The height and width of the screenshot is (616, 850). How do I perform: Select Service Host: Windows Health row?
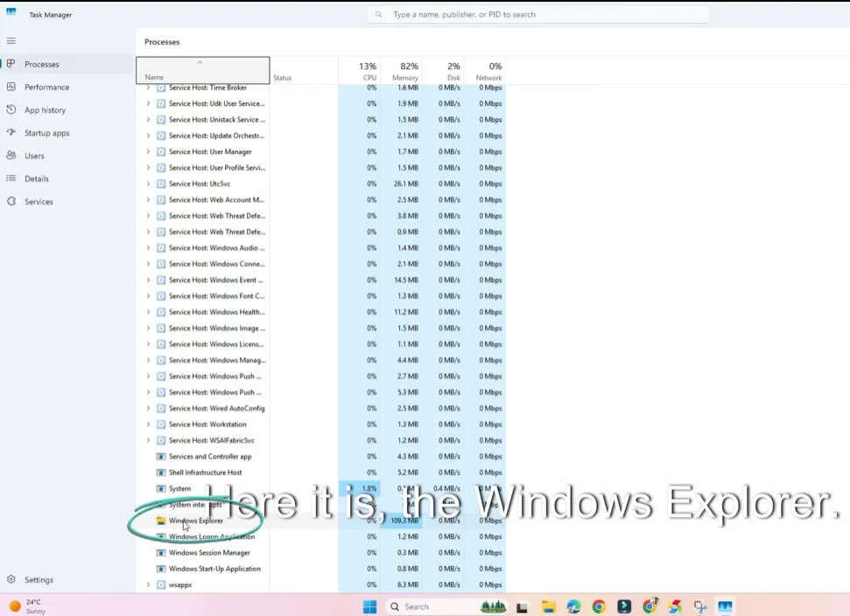[x=321, y=312]
